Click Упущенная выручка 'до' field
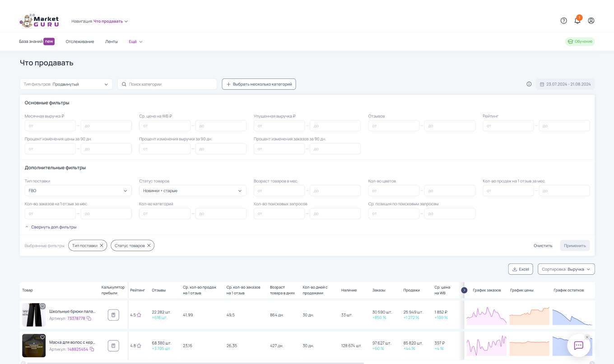 point(335,126)
